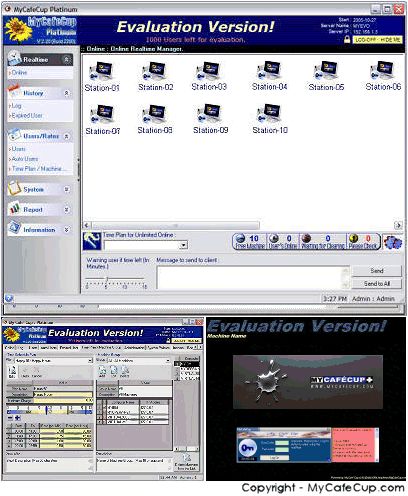Screen dimensions: 408x496
Task: Select the Station-01 computer icon
Action: (101, 71)
